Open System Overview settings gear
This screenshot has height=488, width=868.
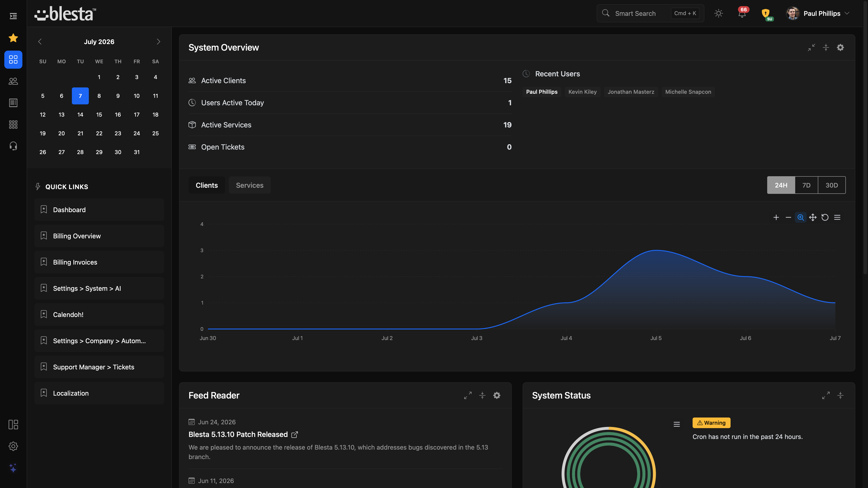(840, 47)
